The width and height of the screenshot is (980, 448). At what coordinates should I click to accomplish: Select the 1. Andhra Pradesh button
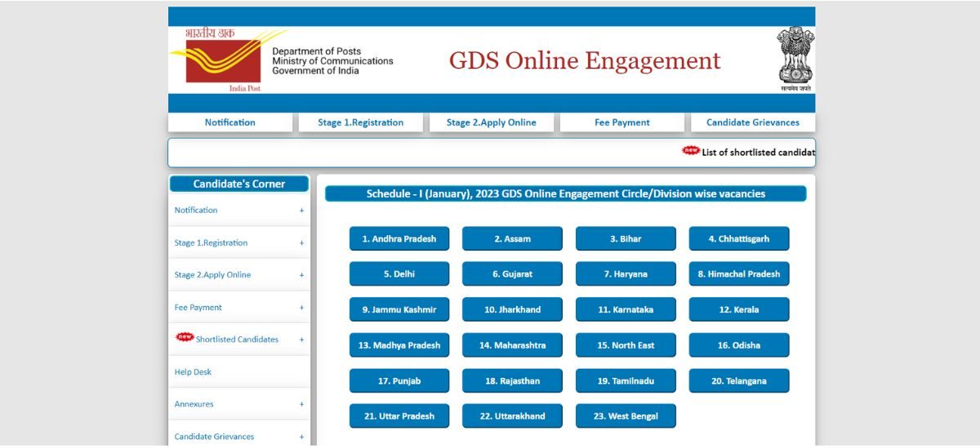[x=399, y=239]
